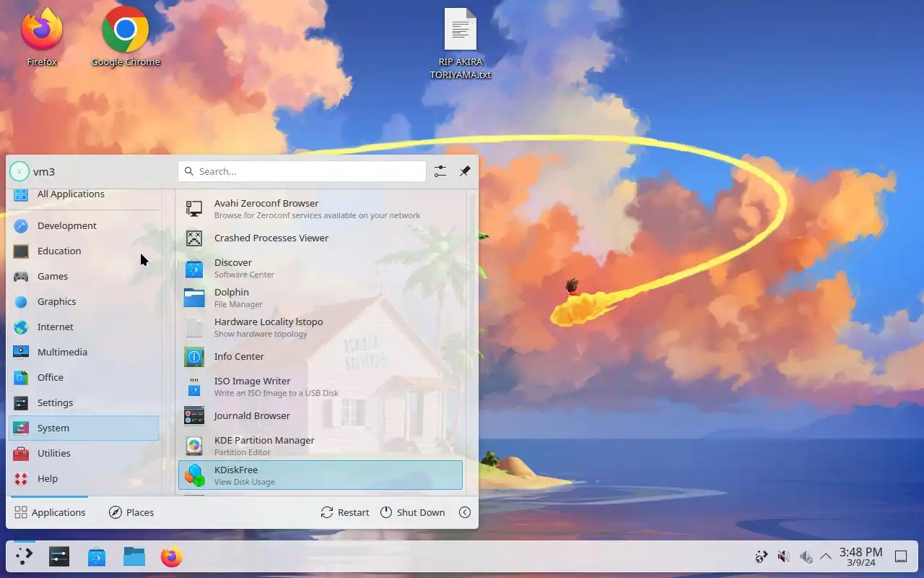Select the Education category
924x578 pixels.
point(84,251)
